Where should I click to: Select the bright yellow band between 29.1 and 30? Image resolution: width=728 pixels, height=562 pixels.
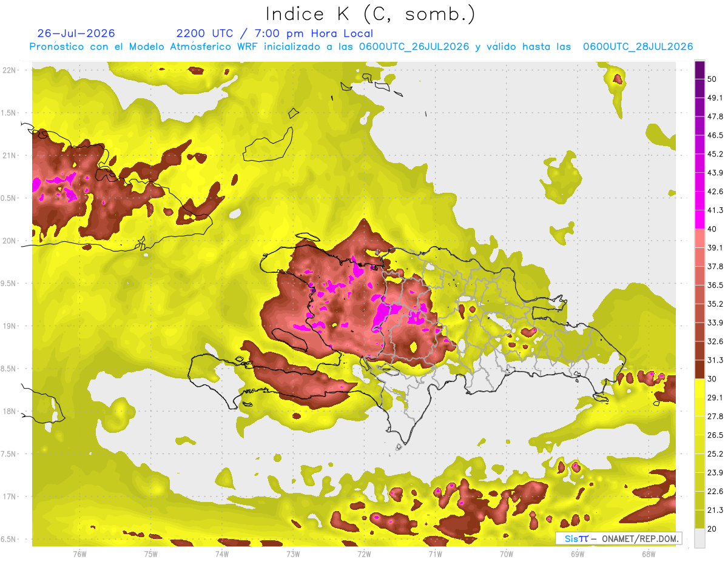(699, 388)
